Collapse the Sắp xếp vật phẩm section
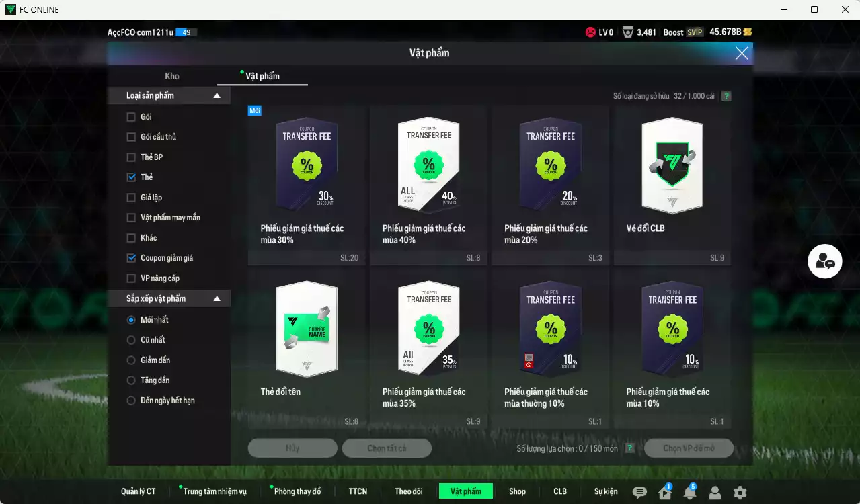This screenshot has height=504, width=860. 217,298
